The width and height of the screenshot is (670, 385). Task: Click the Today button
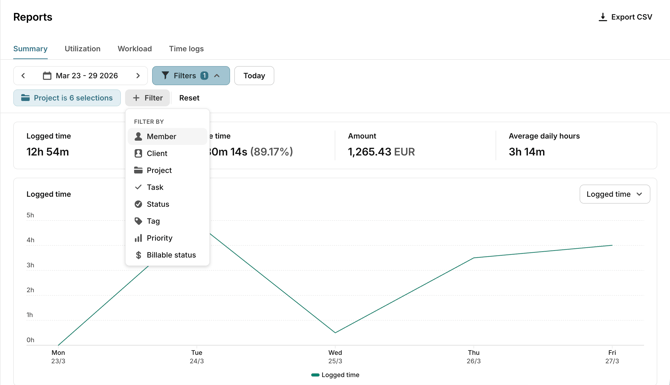(254, 76)
